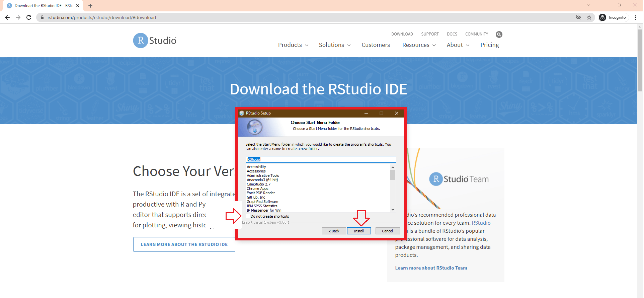Click the folder list scrollbar thumb
The image size is (644, 298).
[x=393, y=175]
